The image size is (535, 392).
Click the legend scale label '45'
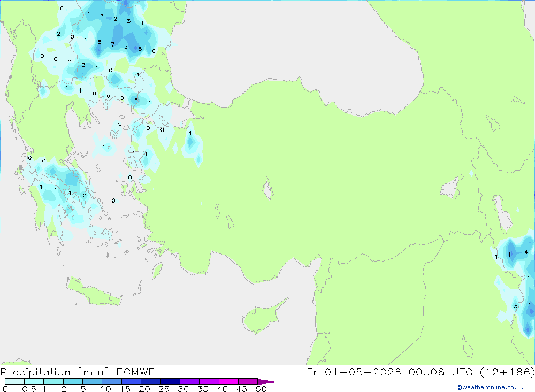pos(242,389)
